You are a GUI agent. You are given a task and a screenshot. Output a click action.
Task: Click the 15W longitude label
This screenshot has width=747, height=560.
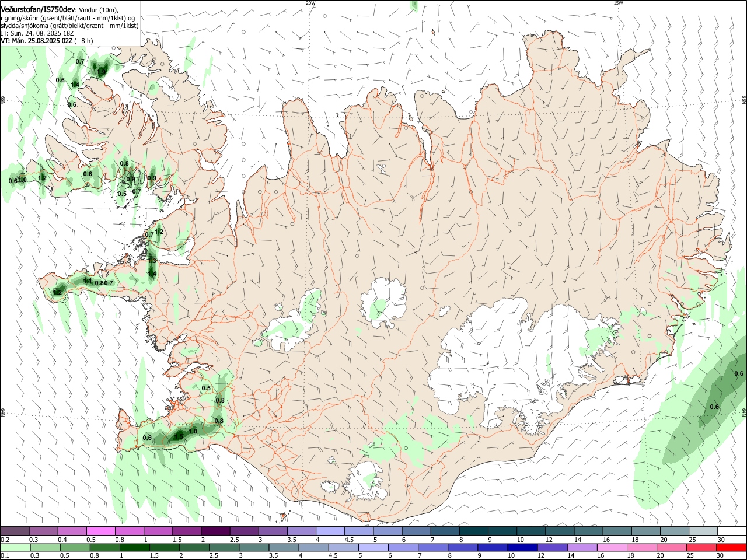(x=618, y=3)
